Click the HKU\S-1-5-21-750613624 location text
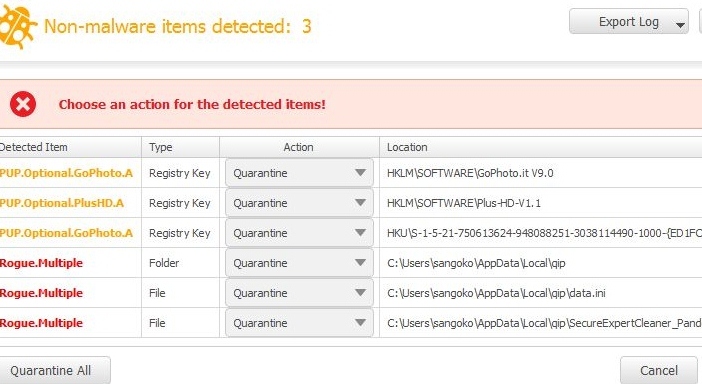Image resolution: width=702 pixels, height=384 pixels. coord(544,233)
